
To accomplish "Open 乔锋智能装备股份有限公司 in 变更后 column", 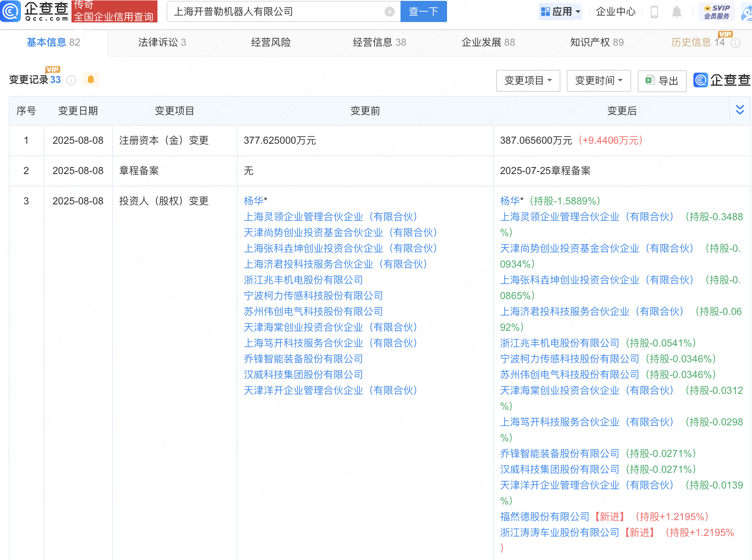I will click(560, 454).
